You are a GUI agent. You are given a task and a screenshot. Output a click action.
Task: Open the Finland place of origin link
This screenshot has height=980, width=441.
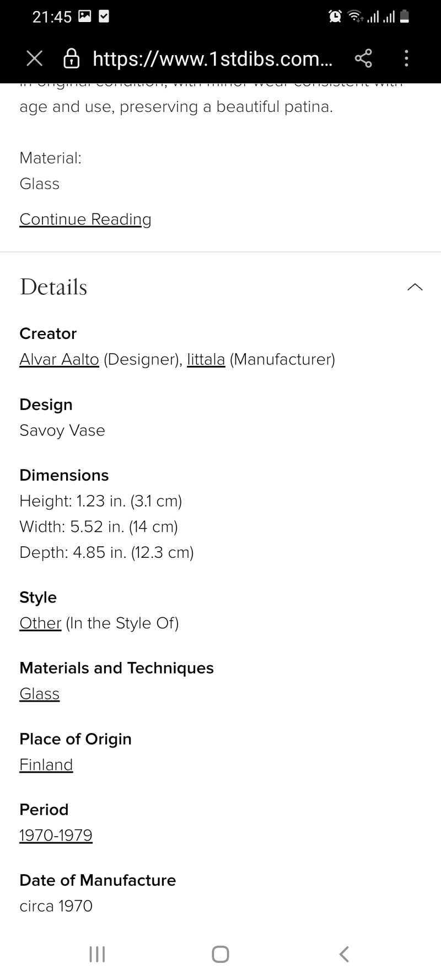click(46, 764)
